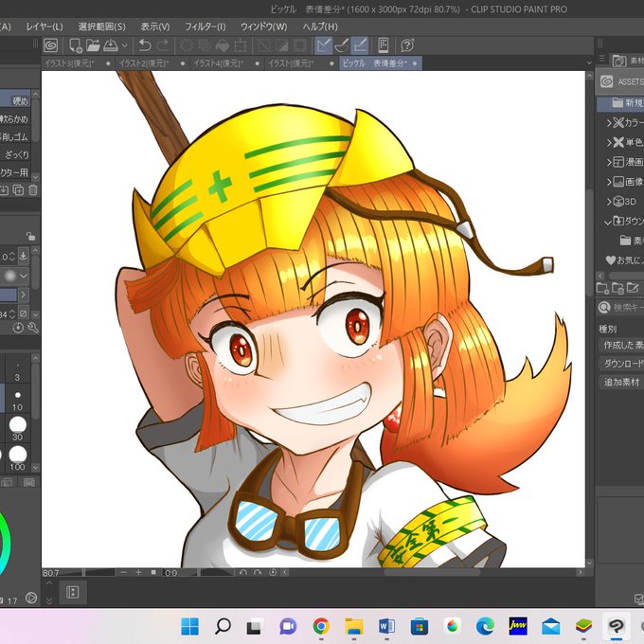The height and width of the screenshot is (644, 644).
Task: Select the 軟らかめ sub tool
Action: [15, 119]
